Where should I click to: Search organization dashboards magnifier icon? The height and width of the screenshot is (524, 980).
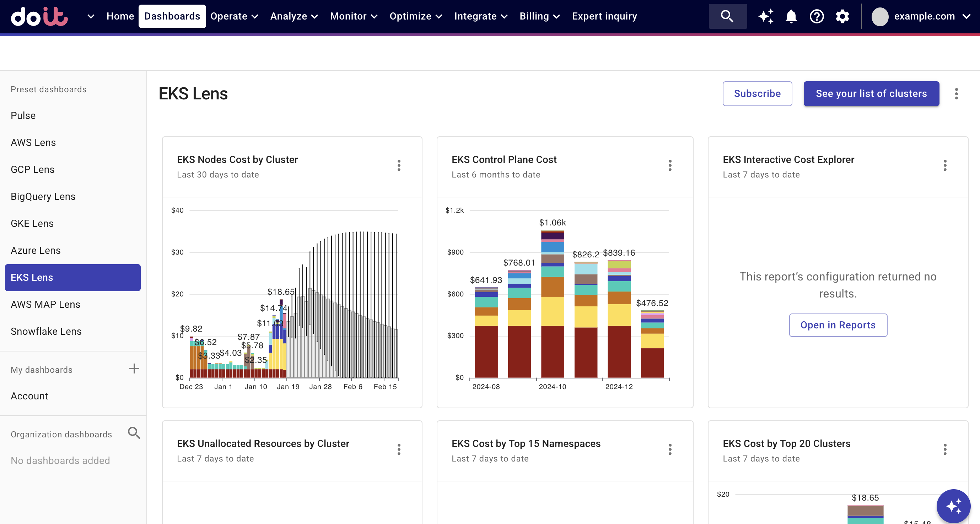click(134, 433)
